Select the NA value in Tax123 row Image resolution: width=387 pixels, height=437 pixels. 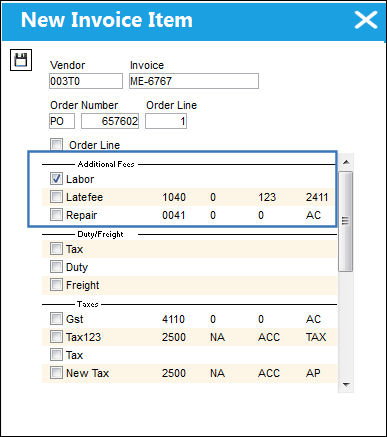218,337
